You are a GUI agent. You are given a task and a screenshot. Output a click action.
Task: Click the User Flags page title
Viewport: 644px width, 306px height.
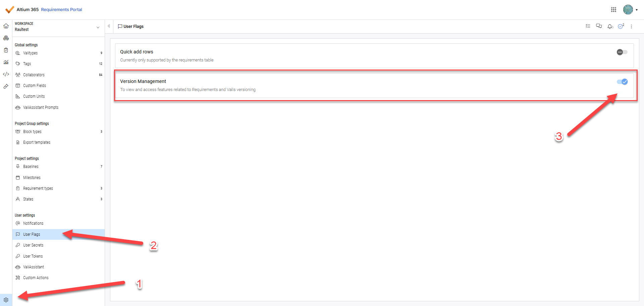[133, 27]
